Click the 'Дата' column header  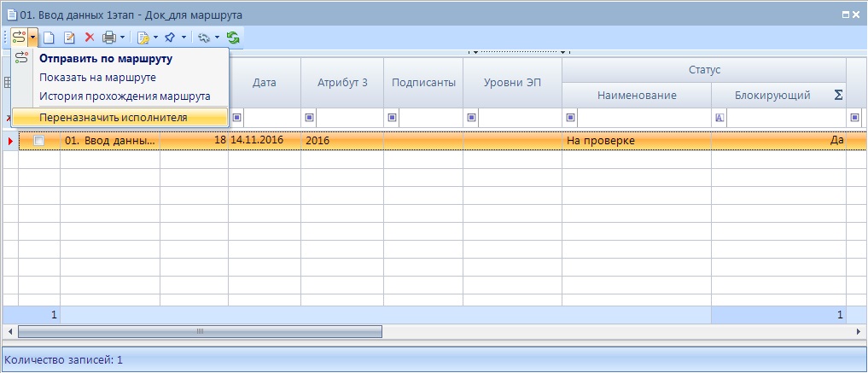[264, 82]
